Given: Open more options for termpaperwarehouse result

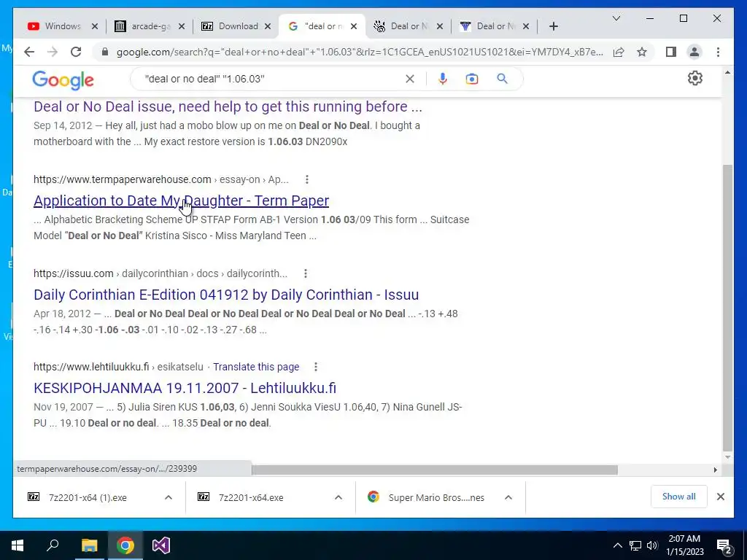Looking at the screenshot, I should tap(307, 179).
